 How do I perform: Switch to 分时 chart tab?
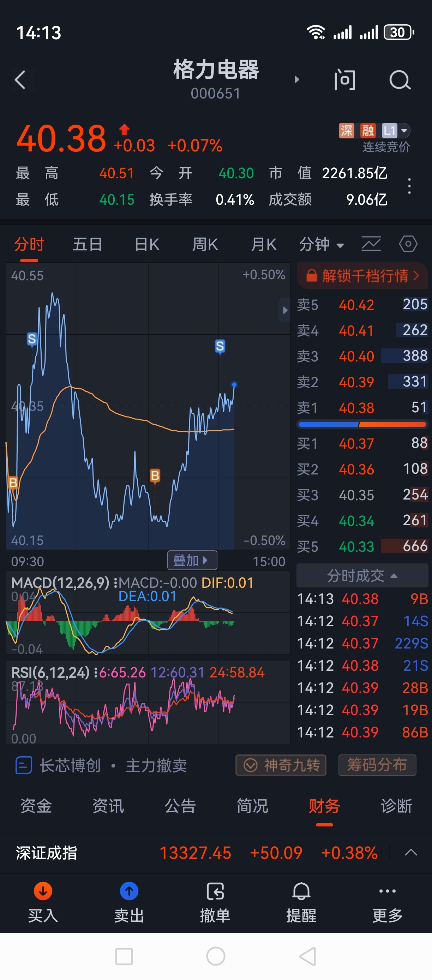click(29, 244)
